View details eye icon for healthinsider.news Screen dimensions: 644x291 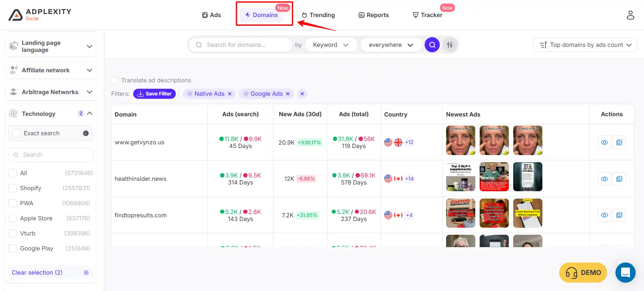604,179
